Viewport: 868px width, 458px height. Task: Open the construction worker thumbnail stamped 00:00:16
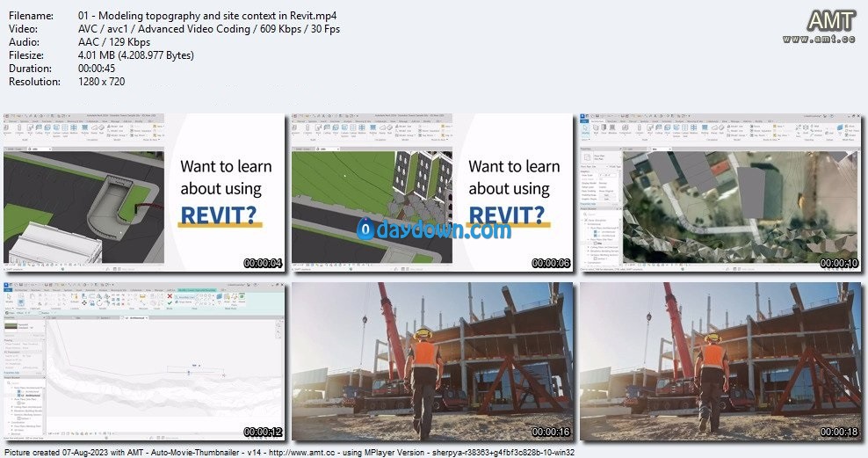pyautogui.click(x=432, y=361)
